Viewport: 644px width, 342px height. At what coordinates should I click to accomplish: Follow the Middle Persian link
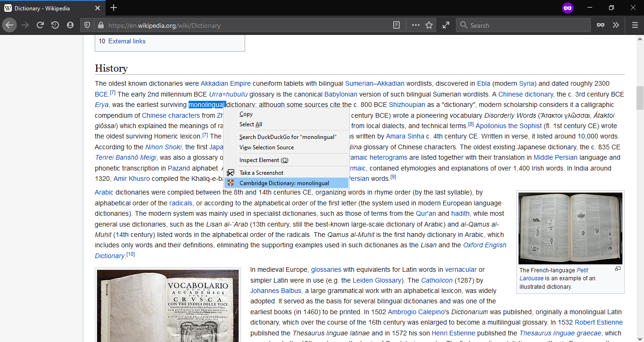(x=555, y=157)
